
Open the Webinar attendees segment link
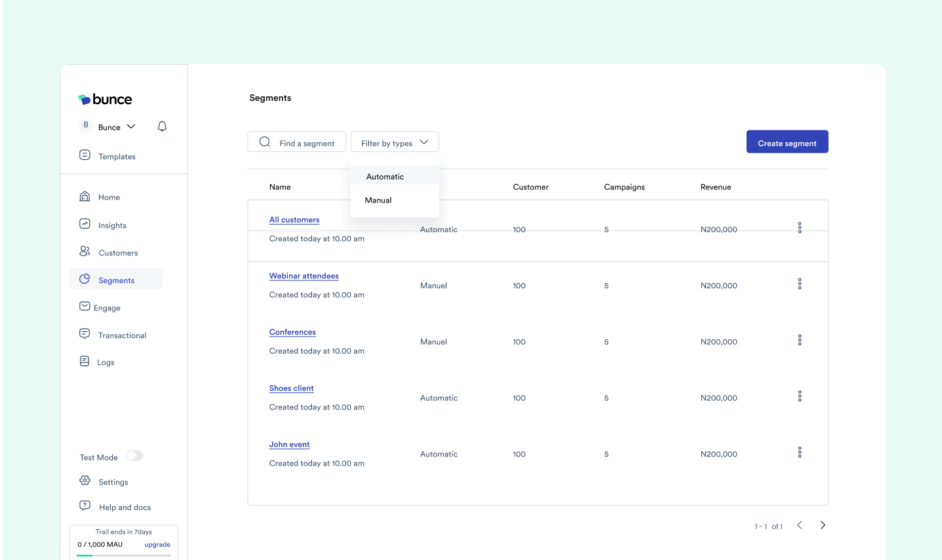304,275
